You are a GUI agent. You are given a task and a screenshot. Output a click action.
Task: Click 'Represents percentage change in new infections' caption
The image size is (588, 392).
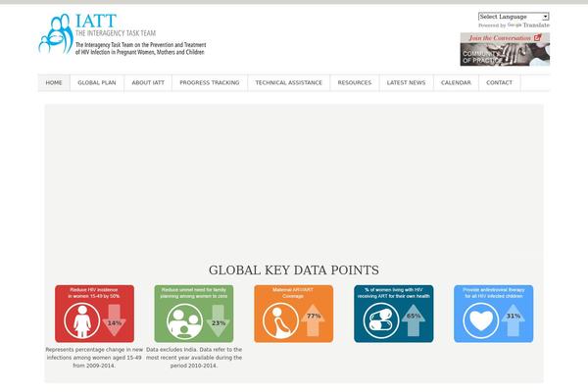coord(94,358)
